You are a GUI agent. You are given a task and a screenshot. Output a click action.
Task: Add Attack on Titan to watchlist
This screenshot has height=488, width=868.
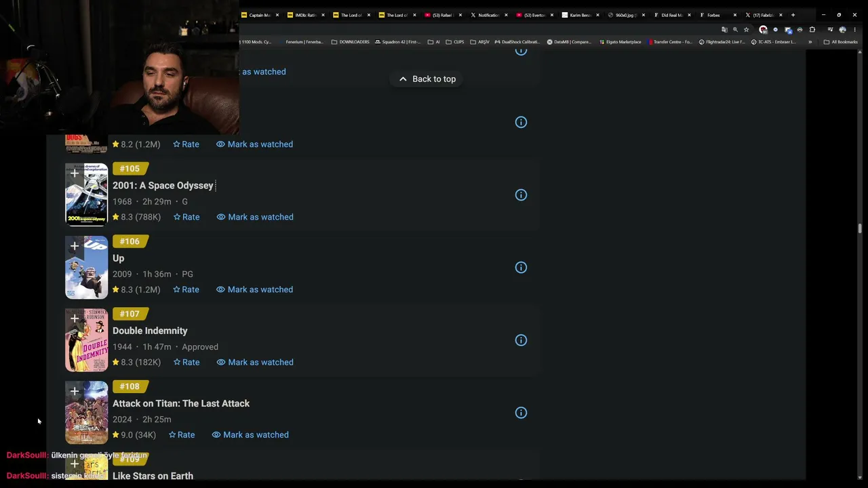[x=75, y=391]
